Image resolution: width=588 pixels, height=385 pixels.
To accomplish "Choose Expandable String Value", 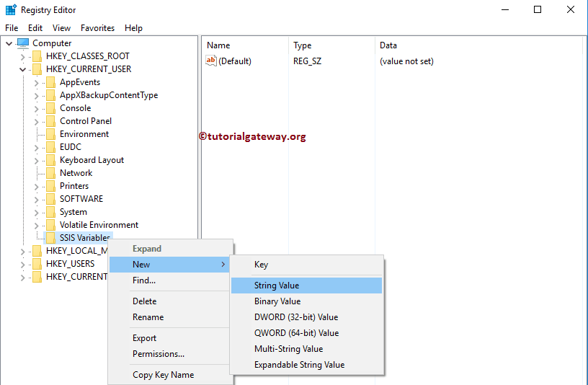I will (x=306, y=365).
